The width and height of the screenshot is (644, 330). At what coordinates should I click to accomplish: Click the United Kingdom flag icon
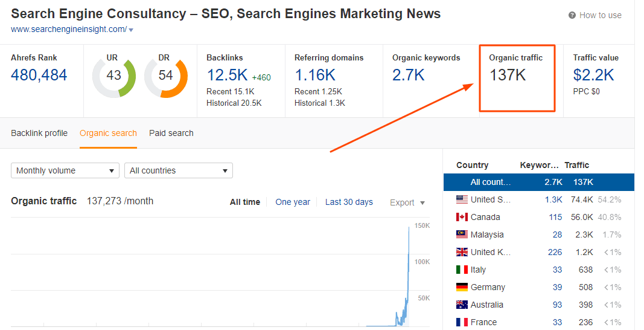coord(462,252)
